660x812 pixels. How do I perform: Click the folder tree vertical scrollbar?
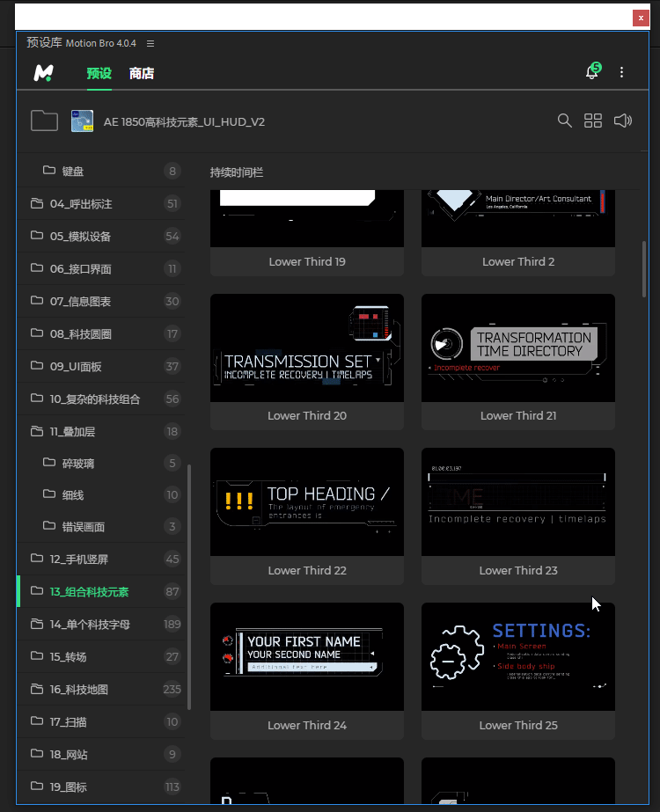(x=189, y=587)
